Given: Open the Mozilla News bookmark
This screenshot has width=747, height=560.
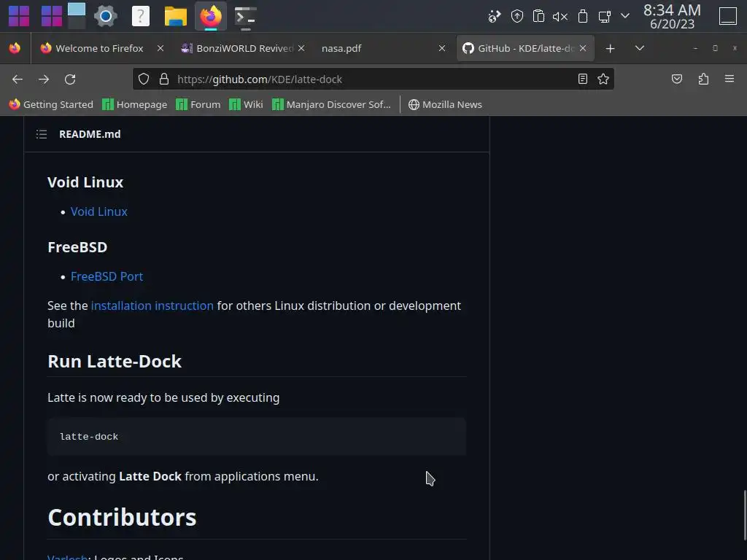Looking at the screenshot, I should pyautogui.click(x=446, y=104).
